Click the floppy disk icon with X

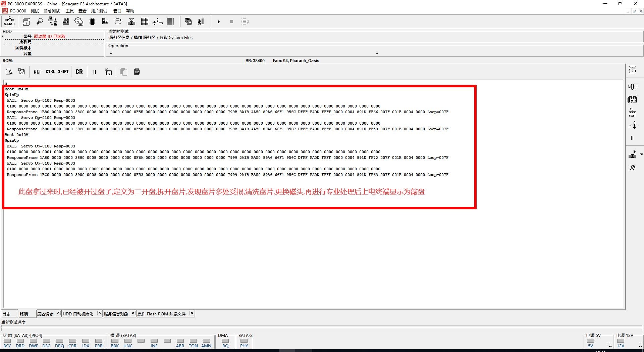point(108,72)
